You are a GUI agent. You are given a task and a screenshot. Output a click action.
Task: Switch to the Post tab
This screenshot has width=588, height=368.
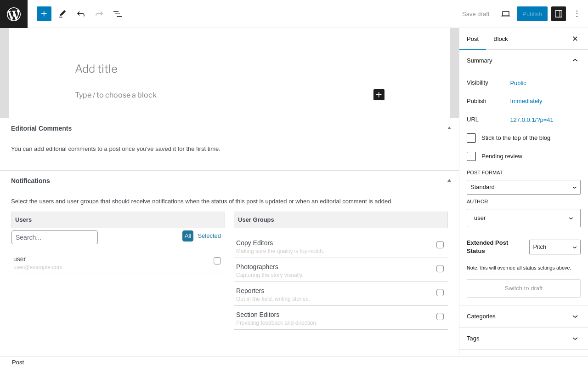(473, 39)
